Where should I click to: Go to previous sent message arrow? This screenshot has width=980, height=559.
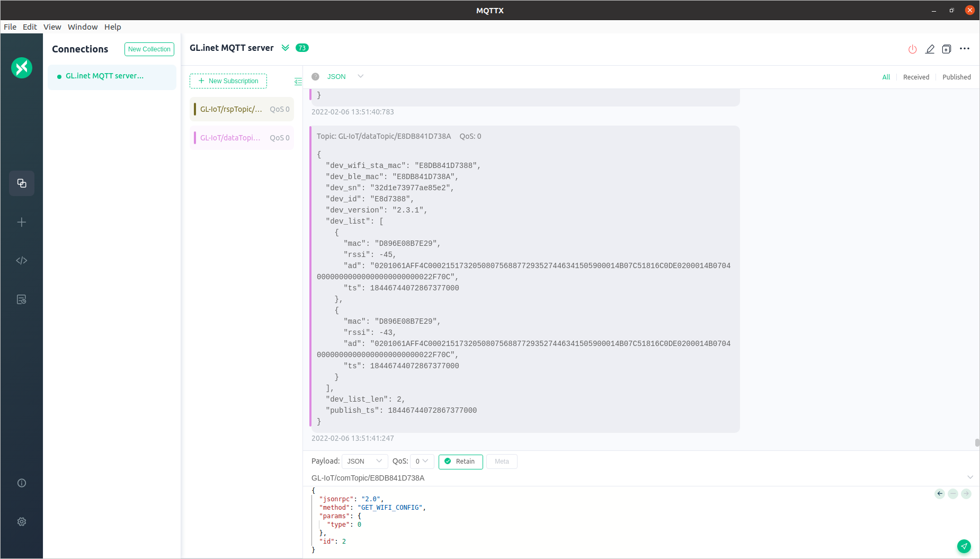(940, 493)
